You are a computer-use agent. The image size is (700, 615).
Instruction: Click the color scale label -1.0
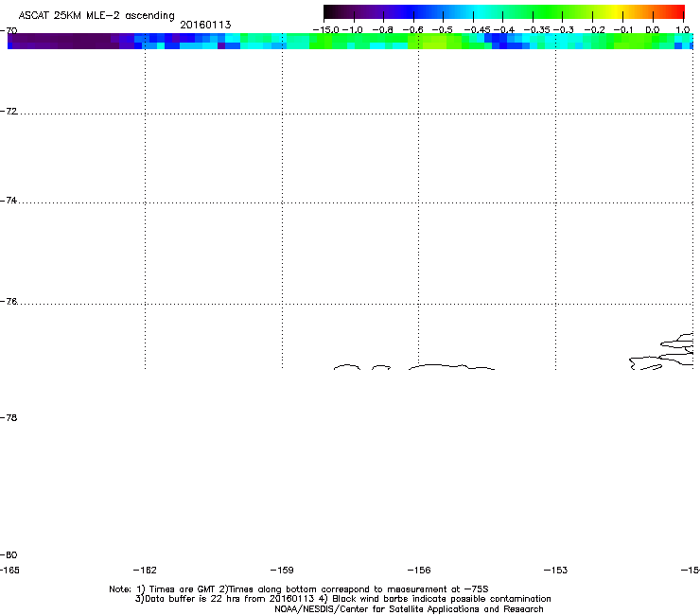pyautogui.click(x=353, y=30)
